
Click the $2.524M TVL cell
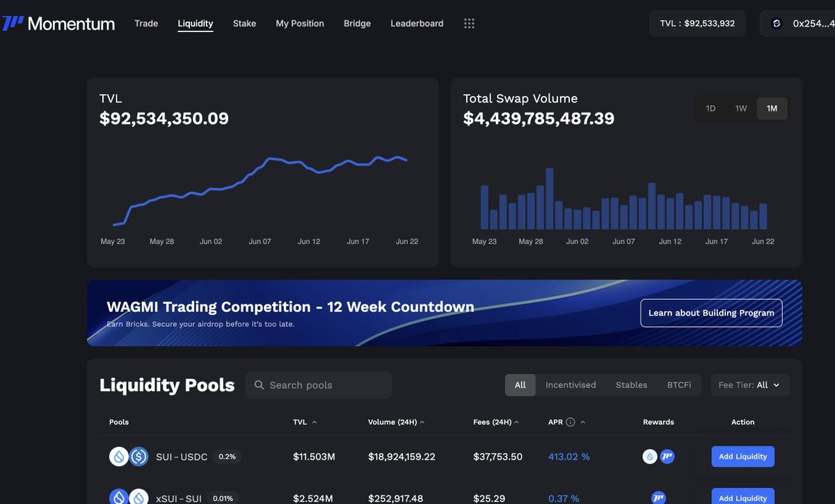313,498
